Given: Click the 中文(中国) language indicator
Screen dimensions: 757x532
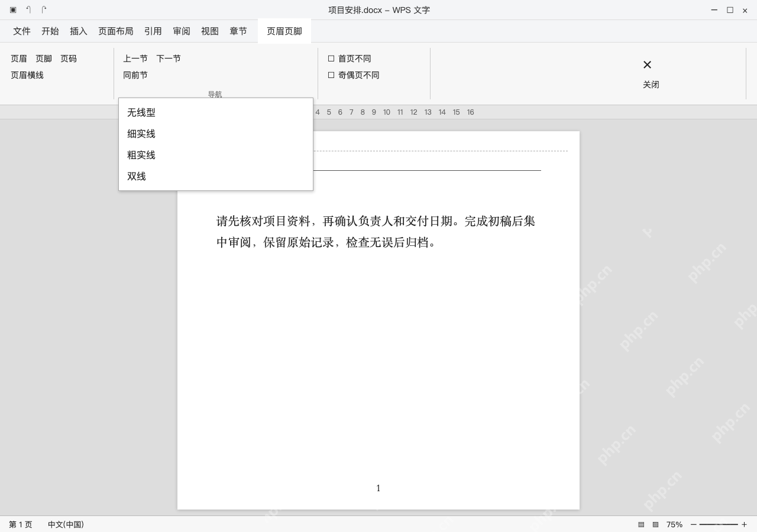Looking at the screenshot, I should (66, 524).
